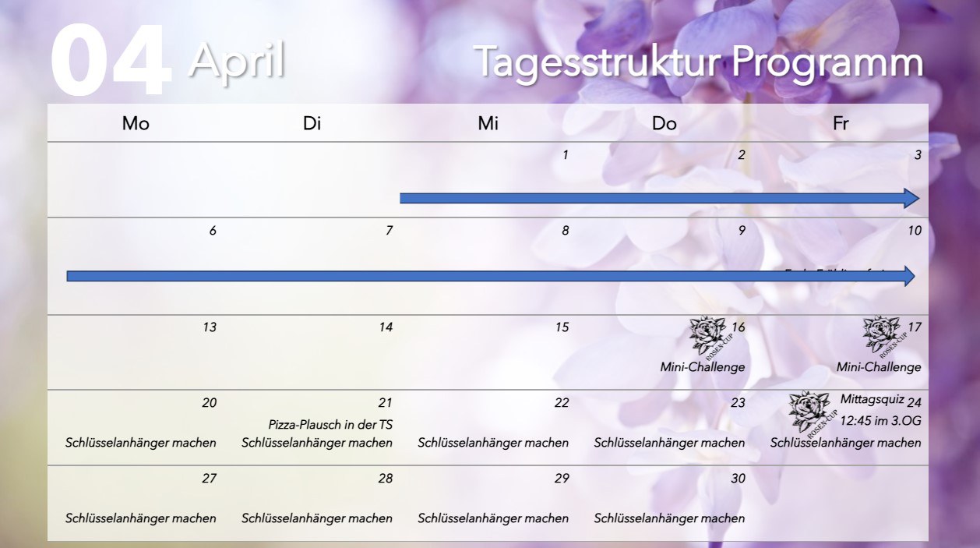Screen dimensions: 980x548
Task: Click the large 04 month number
Action: 110,62
